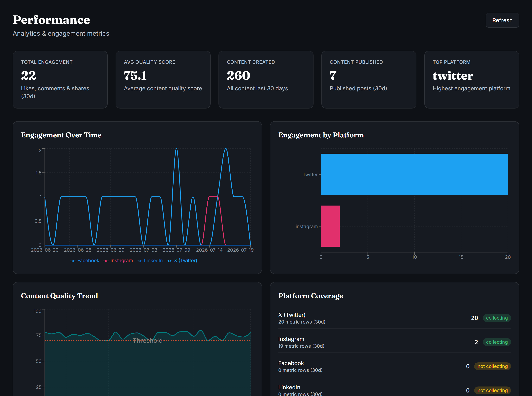Click the Engagement by Platform heading
The width and height of the screenshot is (532, 396).
pos(321,135)
